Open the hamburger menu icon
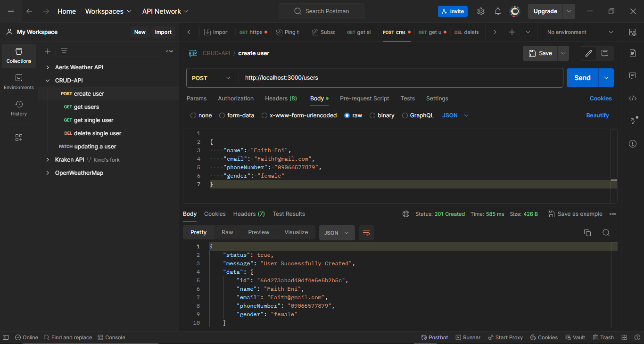 click(x=11, y=11)
